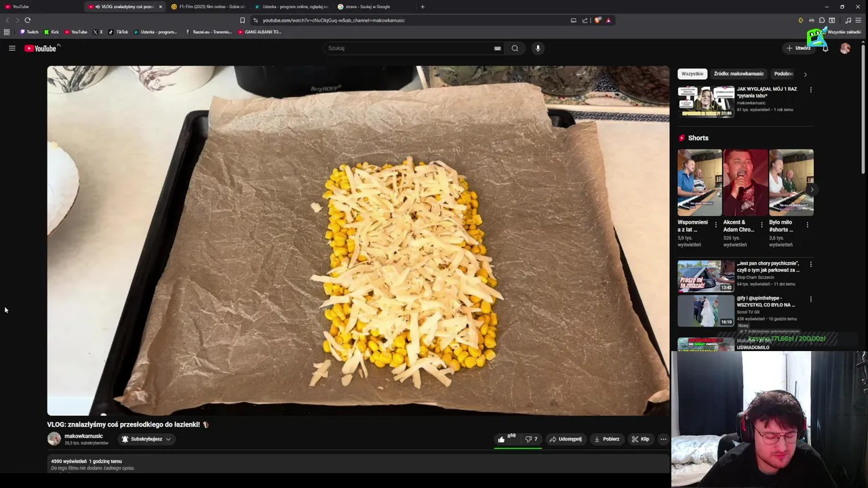Select the Źródło: makowkamusic chip
Image resolution: width=868 pixels, height=488 pixels.
click(x=738, y=74)
